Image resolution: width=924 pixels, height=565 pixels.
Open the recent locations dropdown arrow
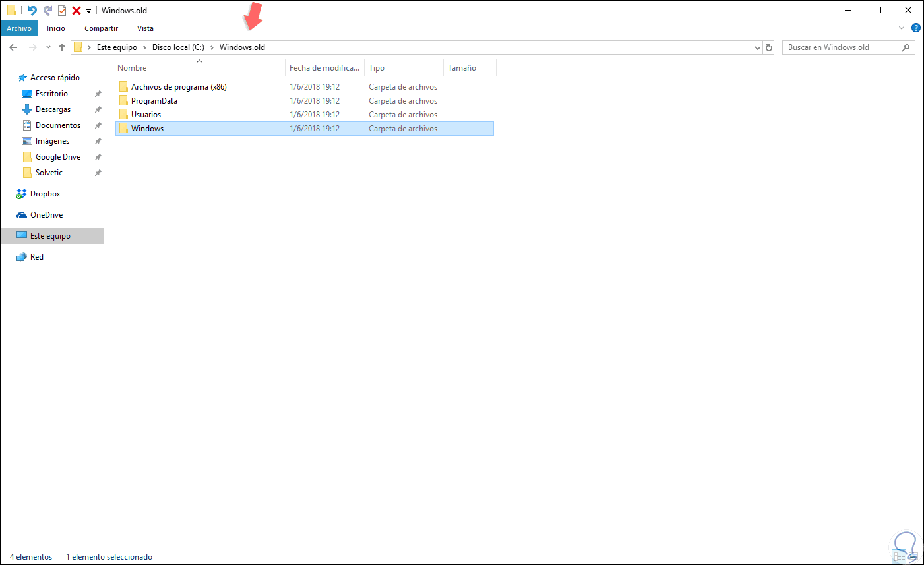coord(48,47)
